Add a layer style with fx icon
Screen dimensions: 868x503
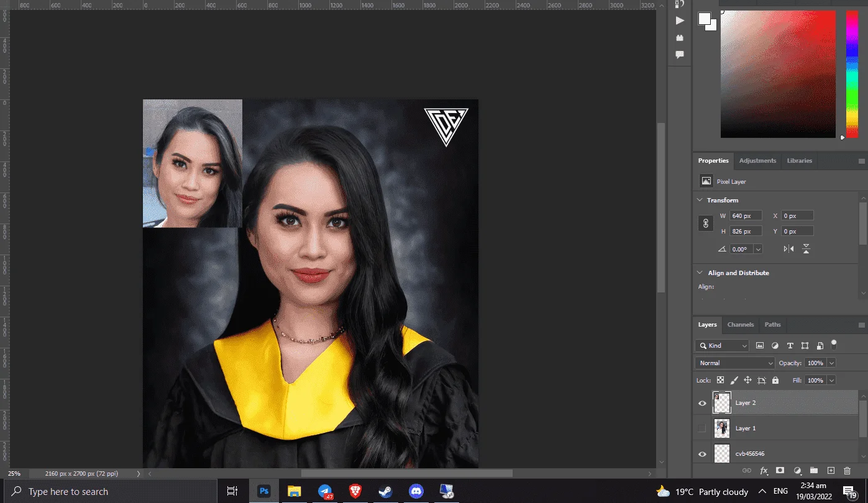764,471
